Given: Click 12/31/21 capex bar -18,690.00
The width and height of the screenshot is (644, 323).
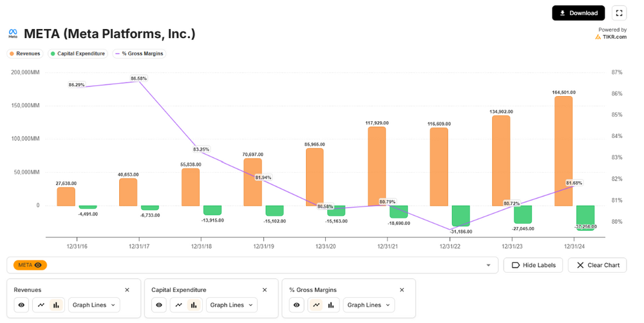Looking at the screenshot, I should tap(399, 211).
